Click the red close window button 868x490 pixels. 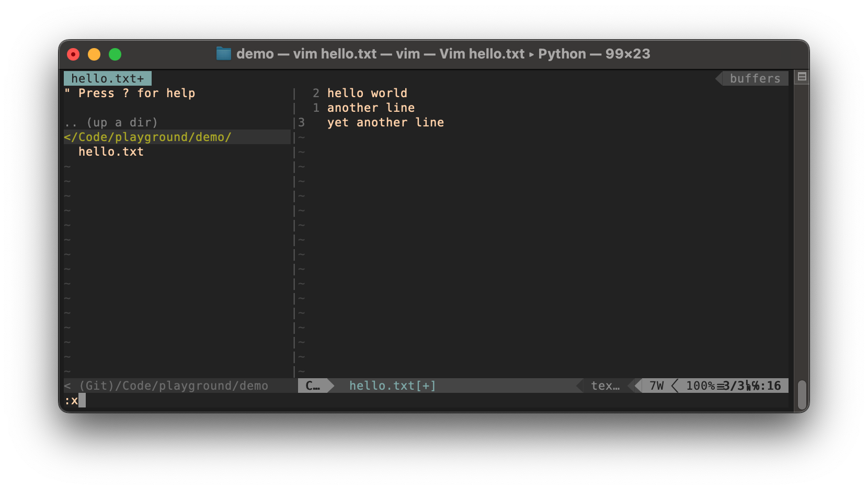[73, 54]
